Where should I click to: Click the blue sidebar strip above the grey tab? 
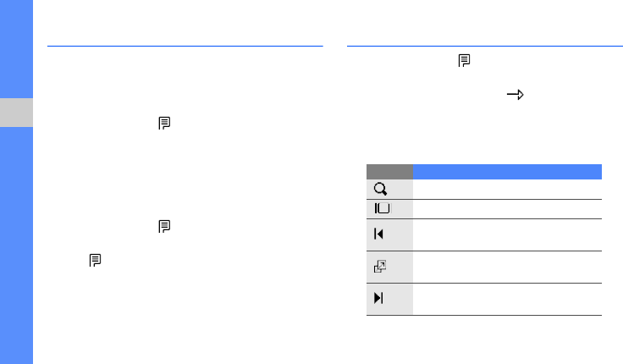16,51
